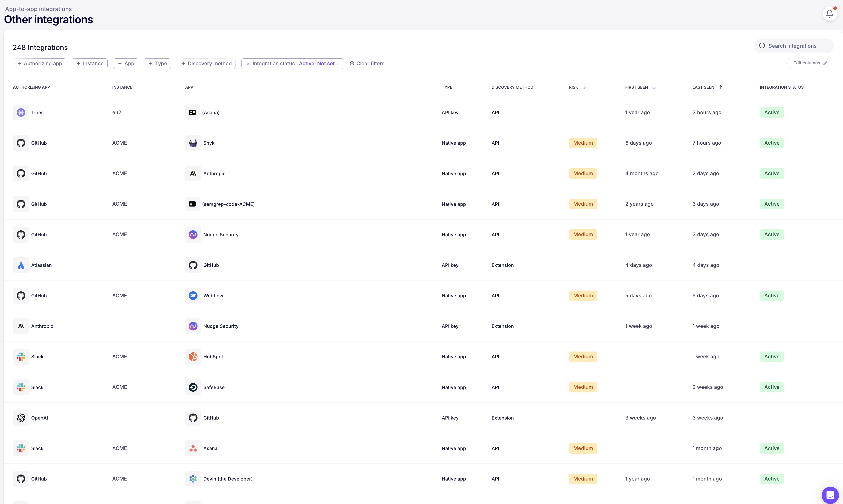Click the "App-to-app integrations" breadcrumb
Viewport: 843px width, 504px height.
click(x=38, y=9)
